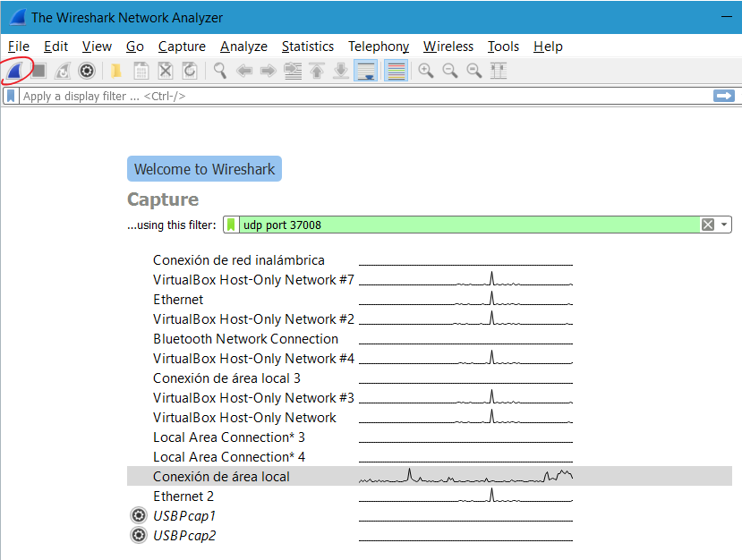This screenshot has height=560, width=742.
Task: Select highlighted Conexión de área local interface
Action: point(430,476)
